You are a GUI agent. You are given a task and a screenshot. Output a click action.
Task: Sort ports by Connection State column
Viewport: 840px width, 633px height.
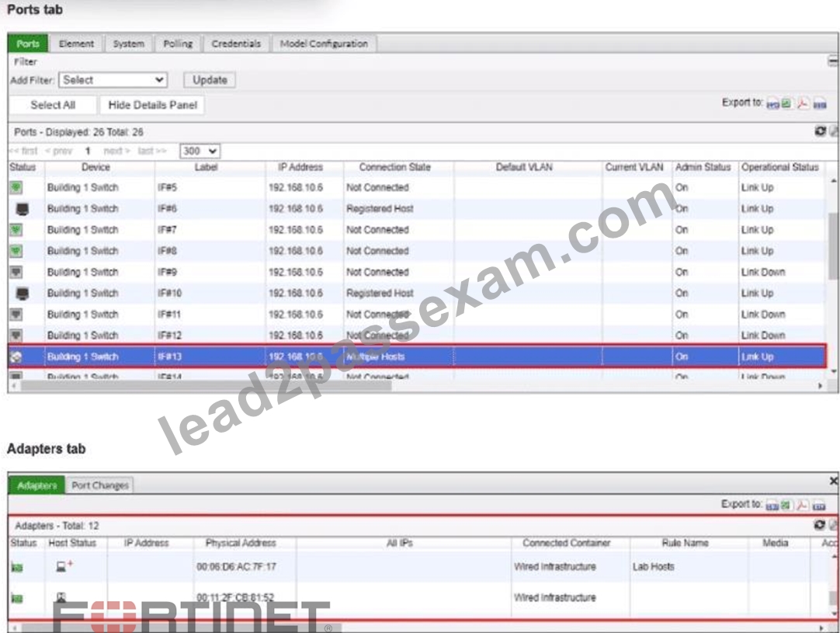pos(395,167)
